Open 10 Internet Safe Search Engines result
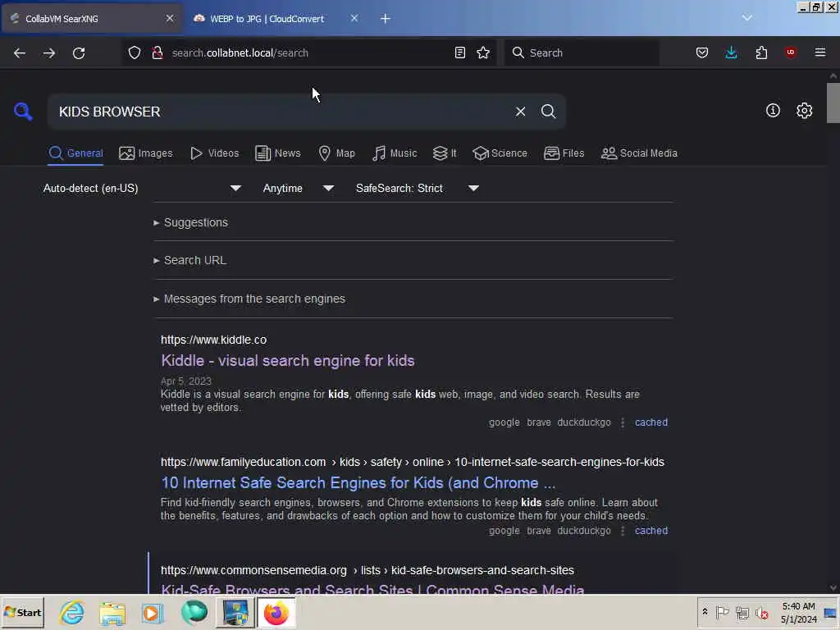This screenshot has height=630, width=840. point(358,482)
